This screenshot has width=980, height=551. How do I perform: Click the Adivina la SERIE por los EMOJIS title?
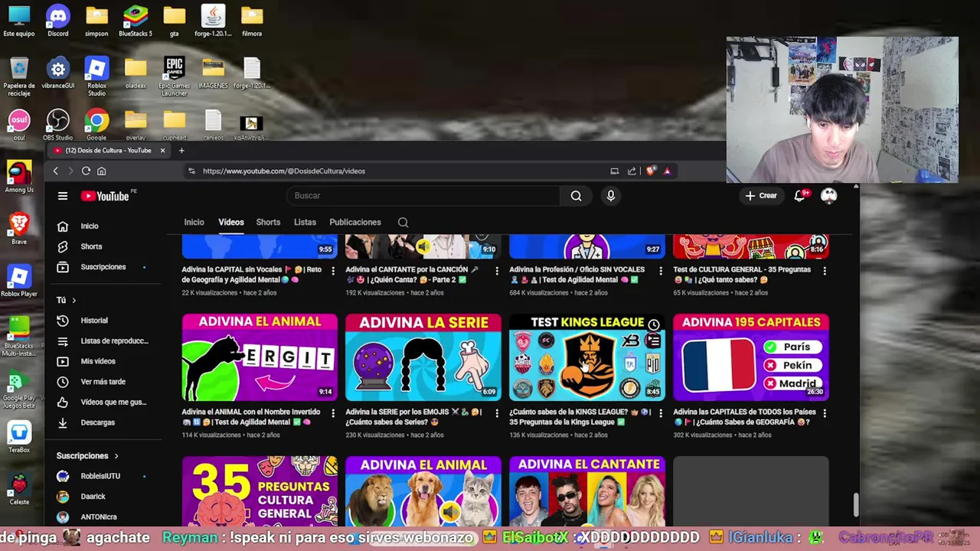pos(413,417)
